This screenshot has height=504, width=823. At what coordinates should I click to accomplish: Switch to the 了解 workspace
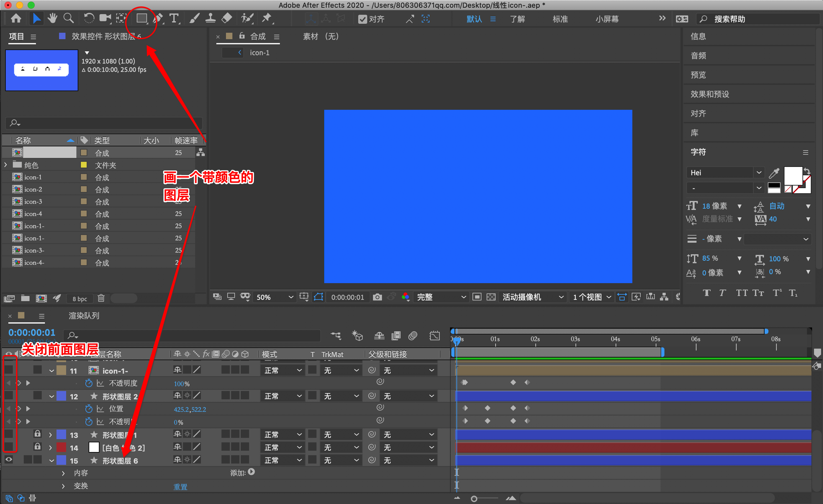pos(517,19)
